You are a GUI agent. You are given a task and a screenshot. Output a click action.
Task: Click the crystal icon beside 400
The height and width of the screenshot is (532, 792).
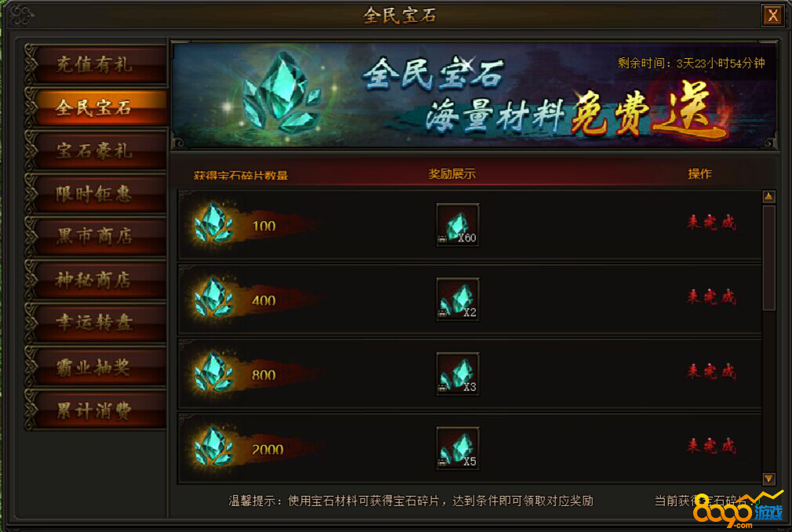[x=213, y=297]
